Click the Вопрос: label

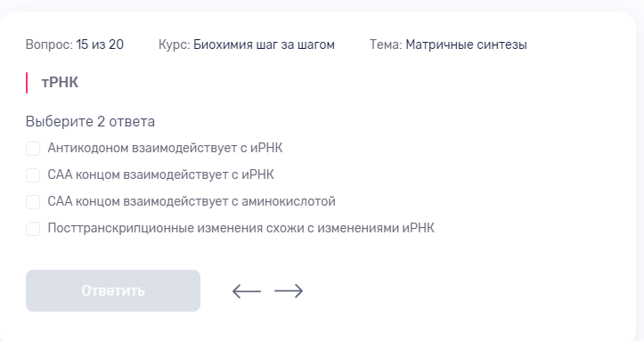[49, 45]
